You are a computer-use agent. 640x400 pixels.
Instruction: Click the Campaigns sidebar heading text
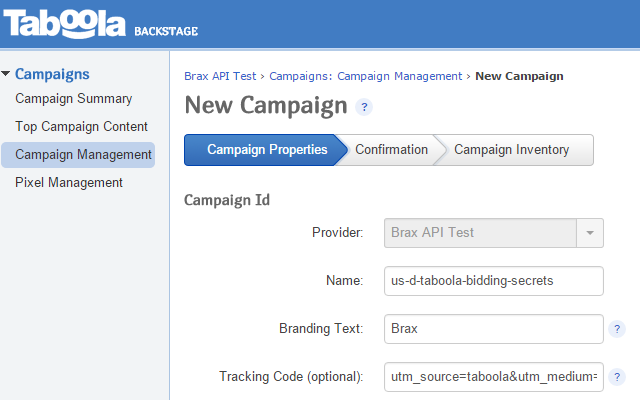point(52,74)
